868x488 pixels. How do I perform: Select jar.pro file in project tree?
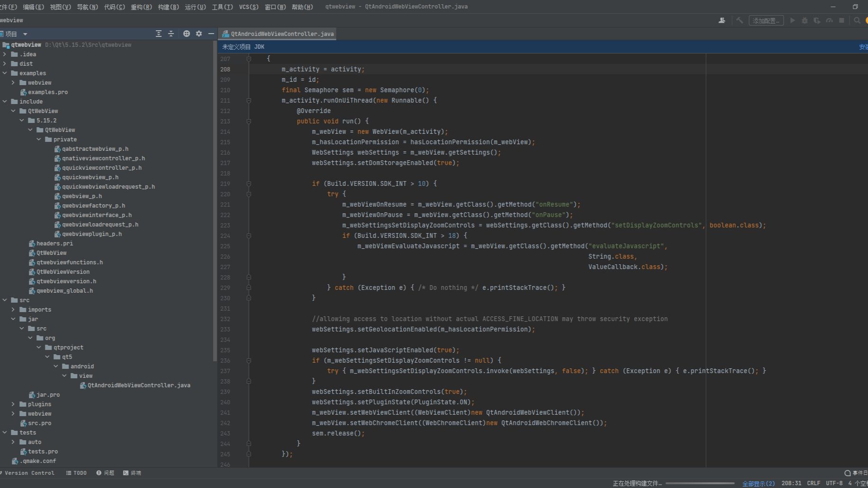pos(44,395)
